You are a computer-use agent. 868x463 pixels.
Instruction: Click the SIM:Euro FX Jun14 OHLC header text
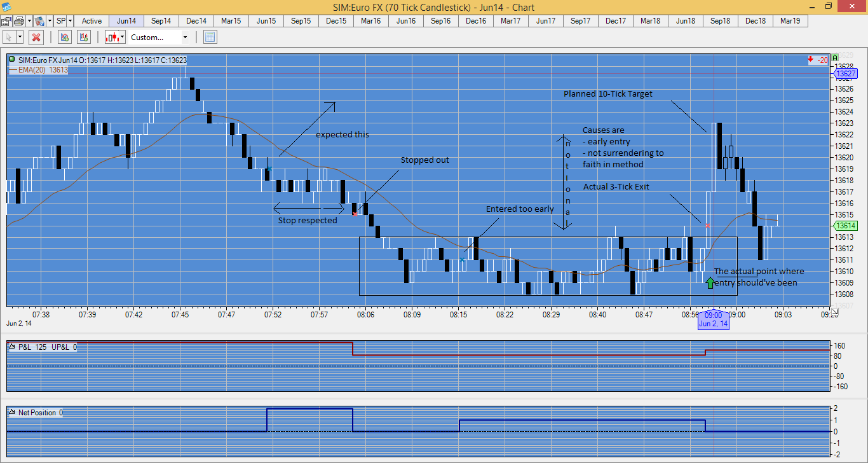pos(102,60)
